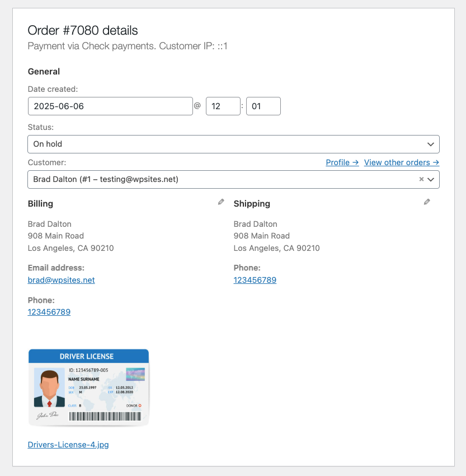Screen dimensions: 466x476
Task: Click the chevron arrow in the Status field
Action: [x=430, y=144]
